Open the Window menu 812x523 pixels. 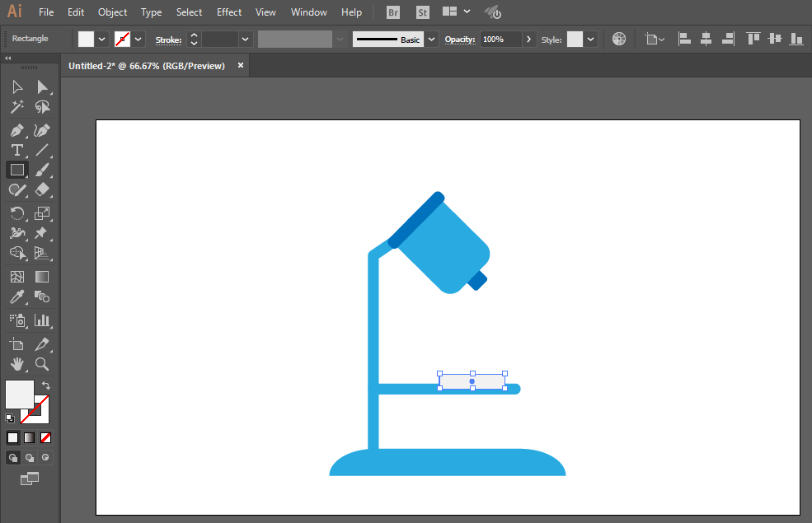tap(308, 12)
